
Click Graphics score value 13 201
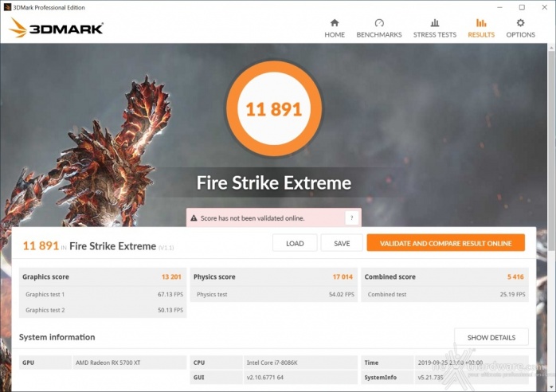click(x=171, y=276)
